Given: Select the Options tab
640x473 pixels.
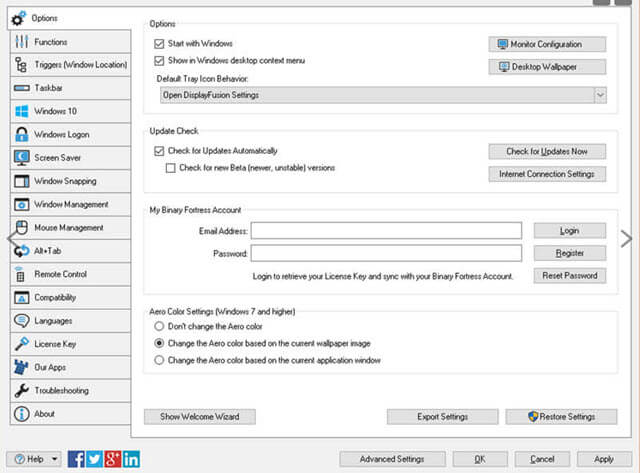Looking at the screenshot, I should 69,18.
